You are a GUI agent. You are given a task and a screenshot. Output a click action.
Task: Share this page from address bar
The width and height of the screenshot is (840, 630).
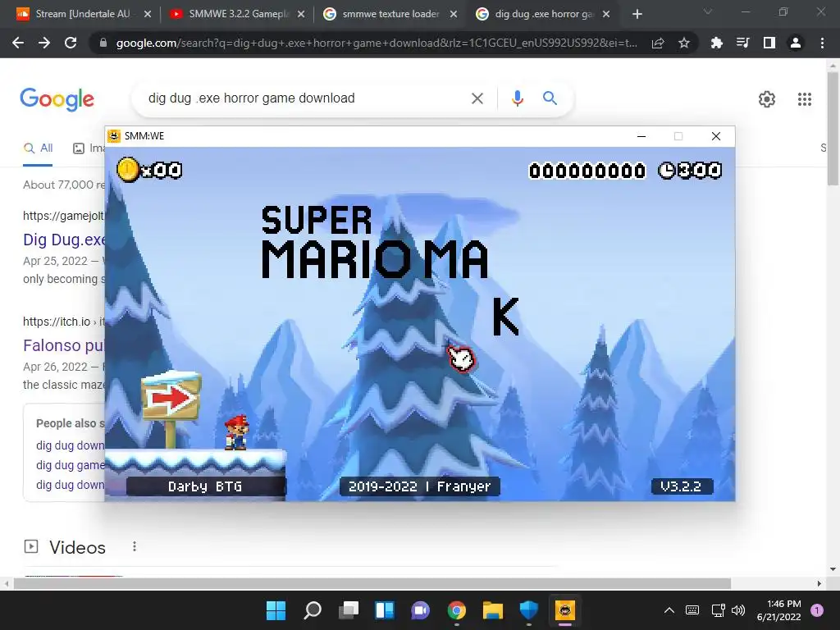coord(658,43)
